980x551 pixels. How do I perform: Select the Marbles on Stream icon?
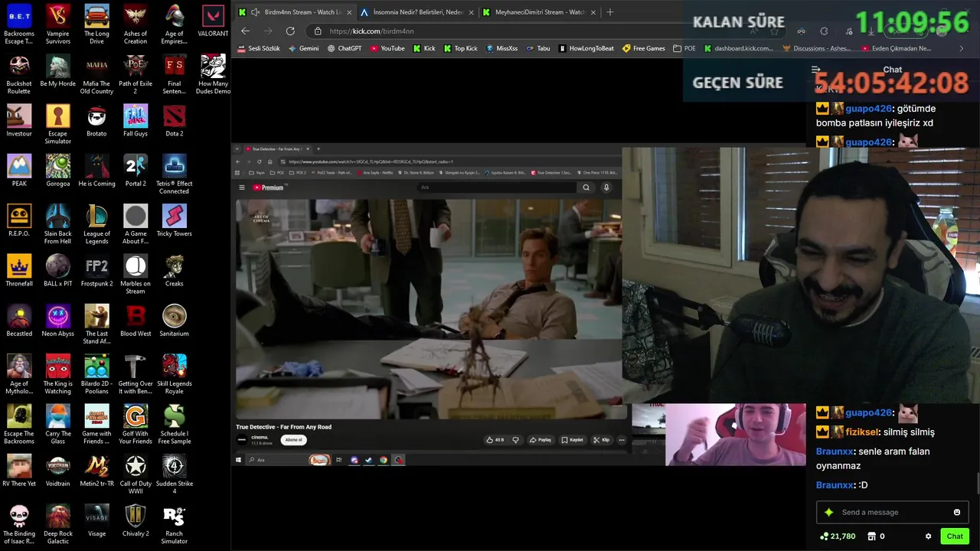click(x=136, y=274)
